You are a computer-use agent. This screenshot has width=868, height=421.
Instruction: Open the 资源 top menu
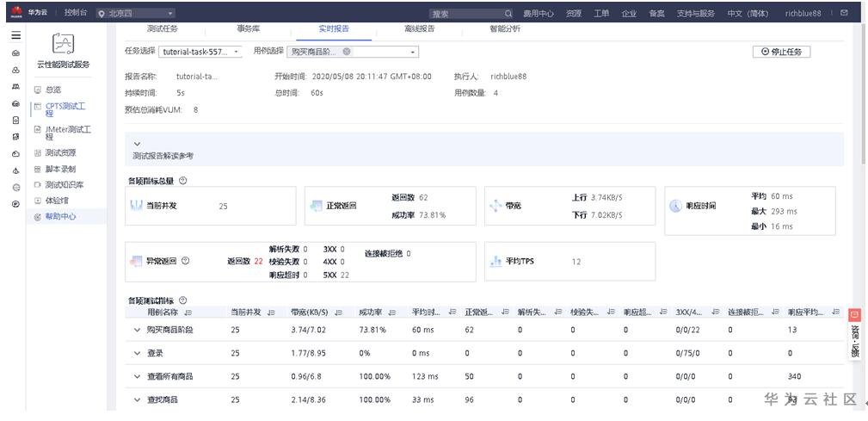(574, 13)
